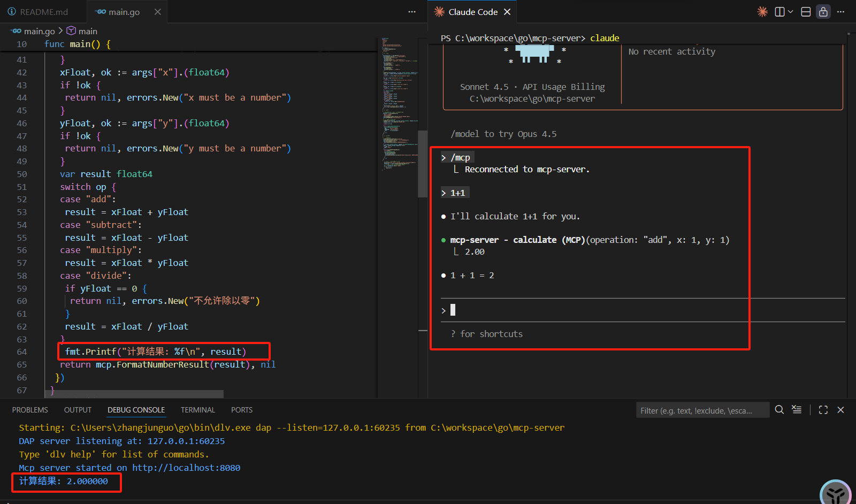Select the DEBUG CONSOLE panel tab
This screenshot has height=504, width=856.
coord(136,410)
